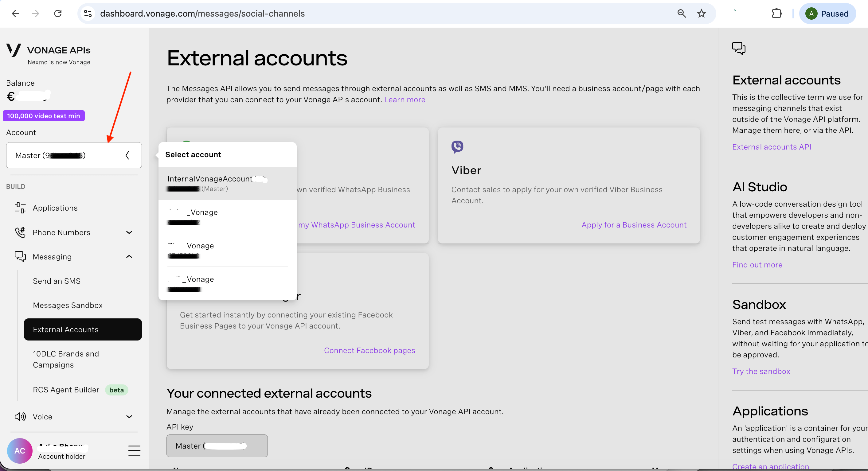Click the zoom magnifier icon in address bar

coord(681,14)
